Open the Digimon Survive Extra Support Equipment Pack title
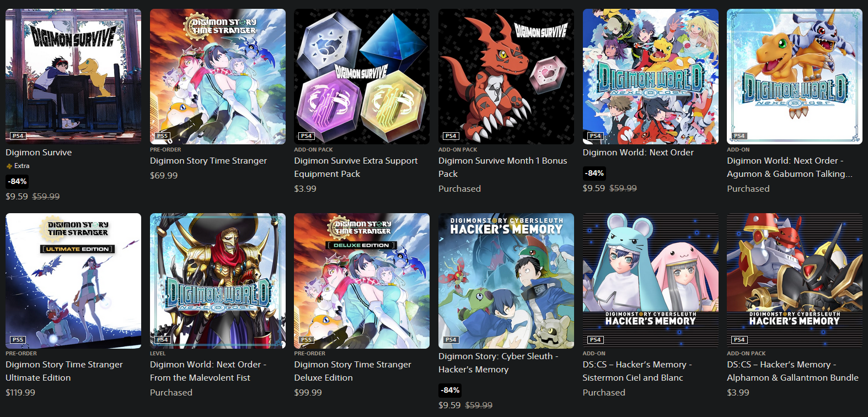Viewport: 868px width, 417px height. [356, 167]
